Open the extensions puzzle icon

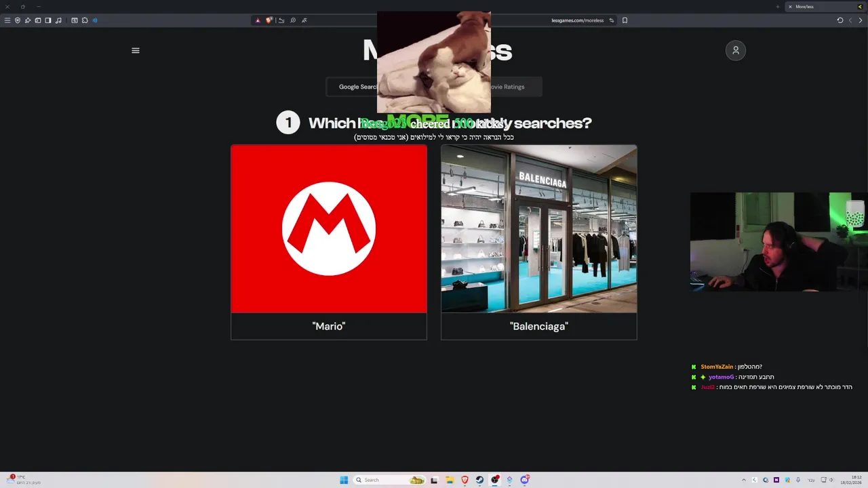click(85, 20)
